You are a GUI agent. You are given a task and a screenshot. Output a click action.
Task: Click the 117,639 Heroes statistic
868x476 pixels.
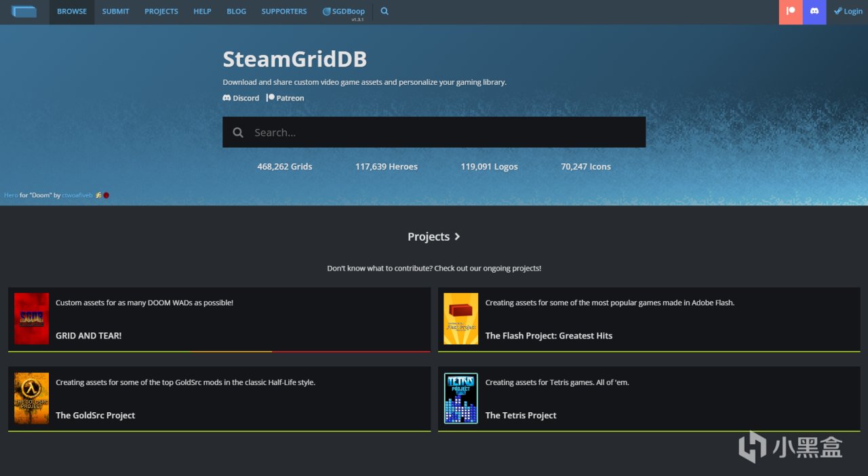coord(387,167)
